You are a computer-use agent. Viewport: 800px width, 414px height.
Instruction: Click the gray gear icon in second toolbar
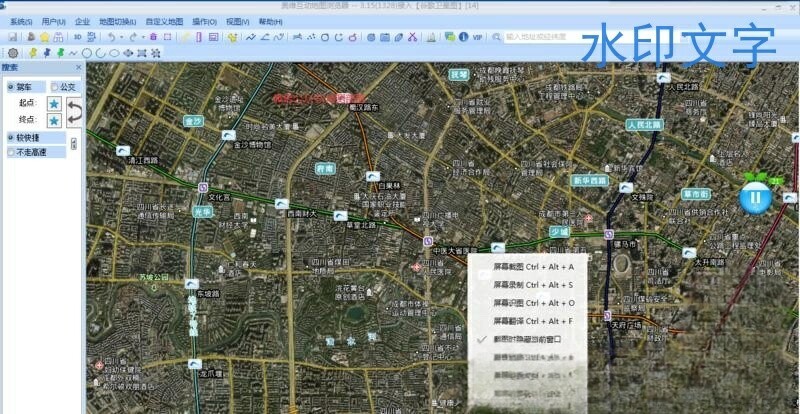pos(13,53)
